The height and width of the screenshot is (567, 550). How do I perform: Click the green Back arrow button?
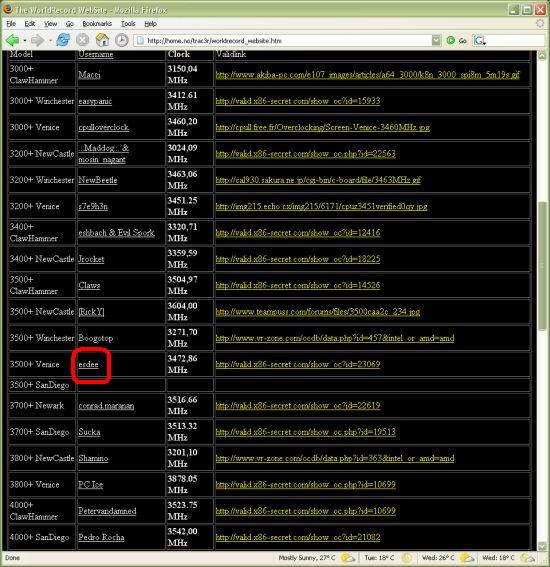[x=12, y=40]
